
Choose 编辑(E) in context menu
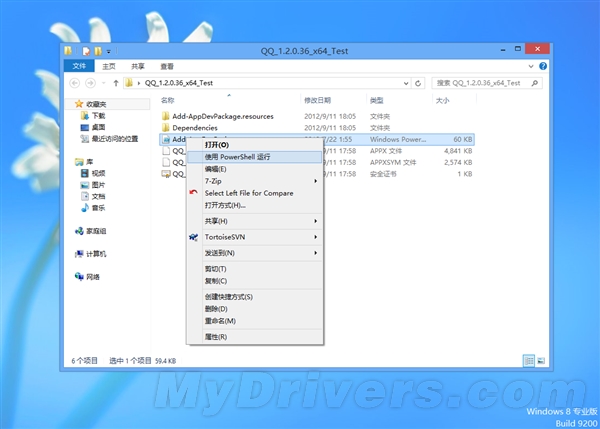pyautogui.click(x=255, y=169)
